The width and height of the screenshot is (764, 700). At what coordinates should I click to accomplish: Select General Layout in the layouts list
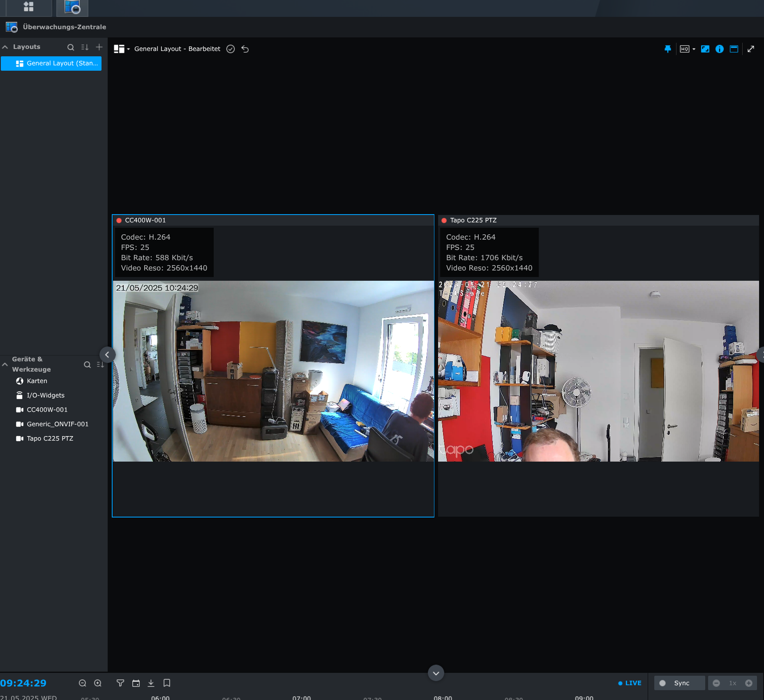pyautogui.click(x=51, y=63)
